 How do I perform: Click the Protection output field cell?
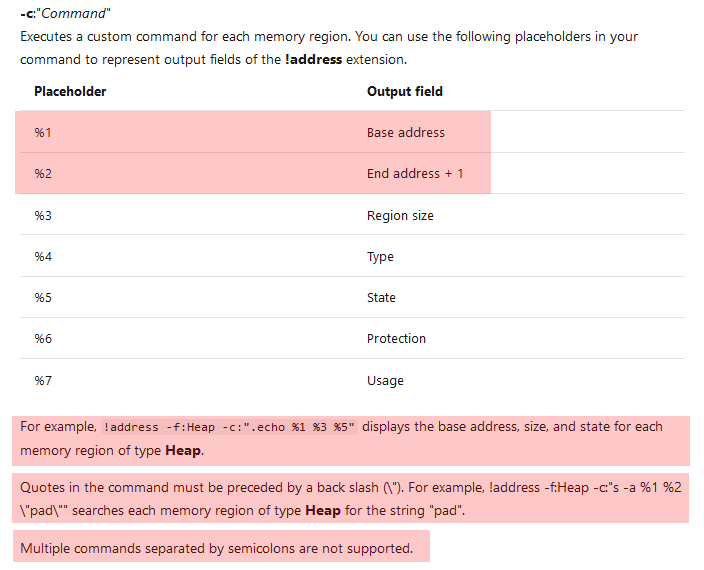396,338
